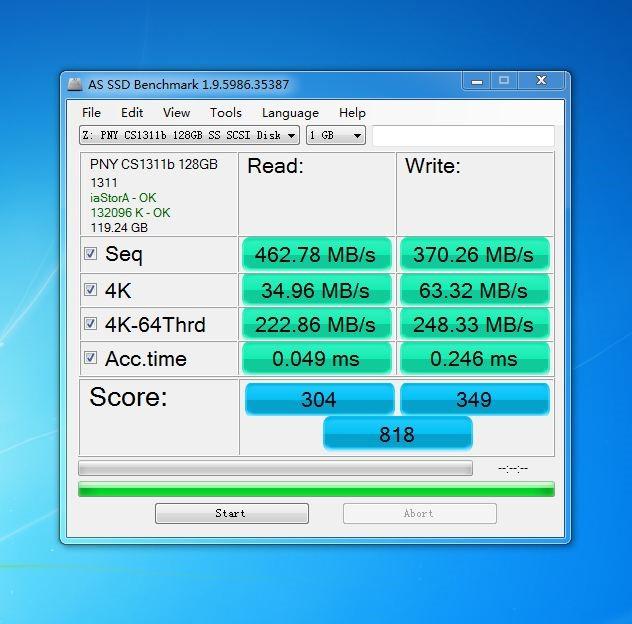632x624 pixels.
Task: Click the elapsed time indicator --:--:--
Action: pyautogui.click(x=513, y=468)
